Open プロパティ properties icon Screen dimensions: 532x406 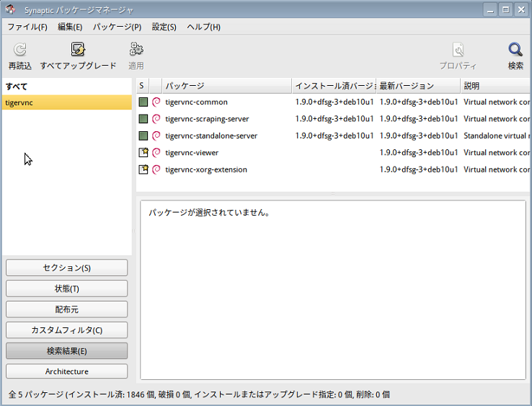pos(458,50)
